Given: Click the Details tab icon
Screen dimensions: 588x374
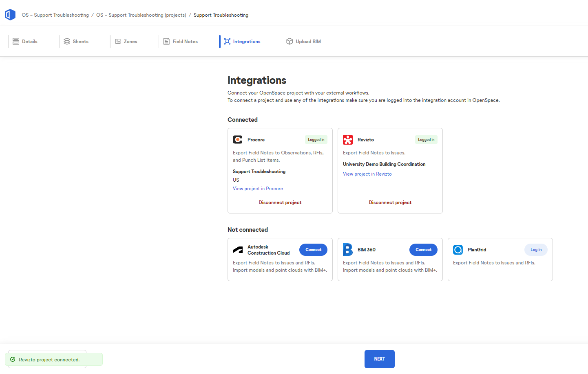Looking at the screenshot, I should (x=16, y=41).
